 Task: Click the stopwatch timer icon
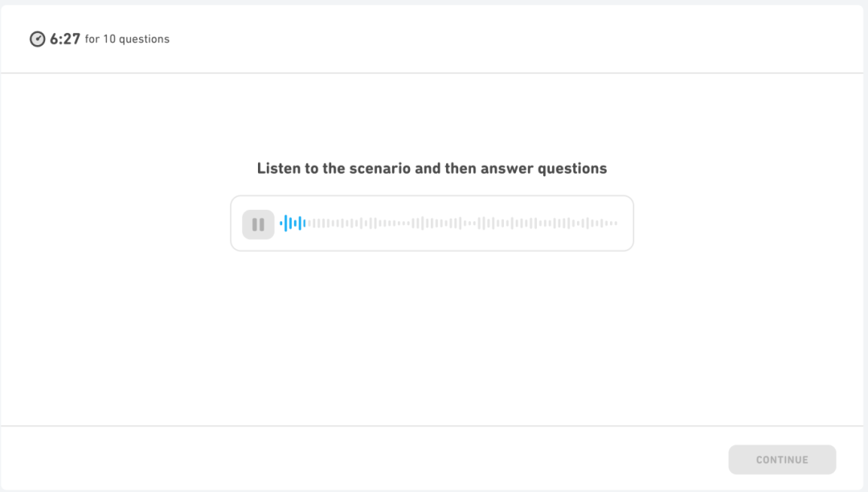point(37,39)
